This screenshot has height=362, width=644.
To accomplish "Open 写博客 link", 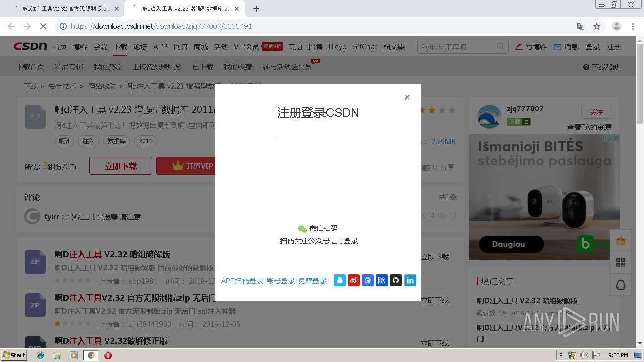I will (531, 47).
